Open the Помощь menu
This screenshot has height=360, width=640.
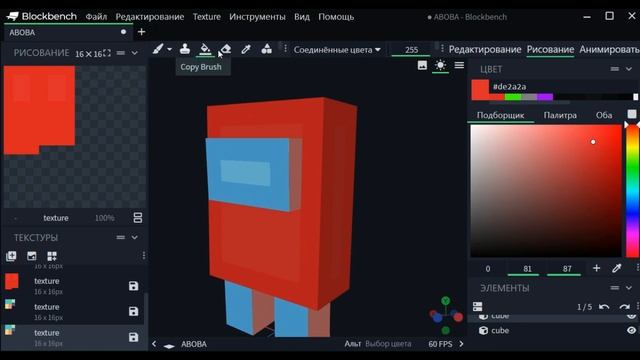336,17
